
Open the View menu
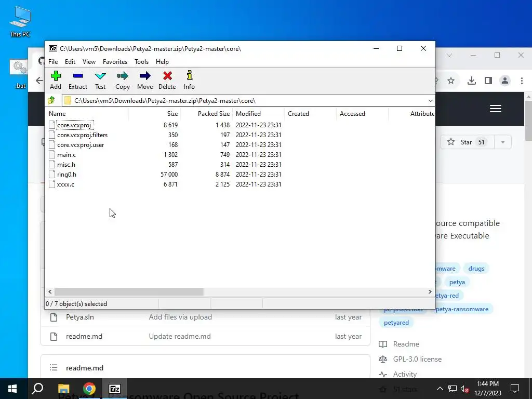point(89,62)
